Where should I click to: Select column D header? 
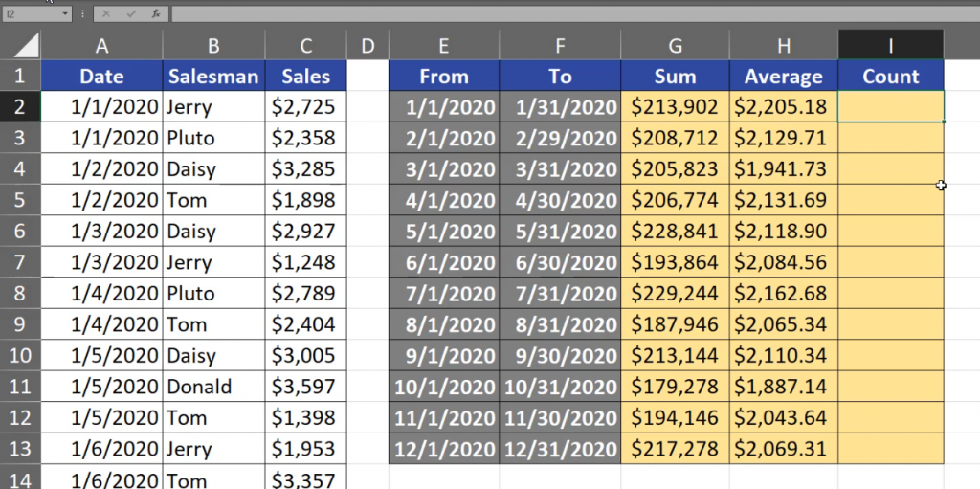(367, 45)
